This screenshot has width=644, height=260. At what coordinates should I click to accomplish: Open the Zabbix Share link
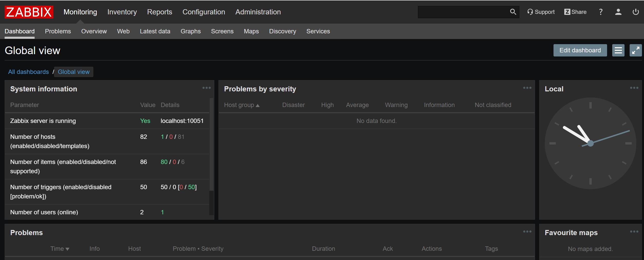point(575,12)
